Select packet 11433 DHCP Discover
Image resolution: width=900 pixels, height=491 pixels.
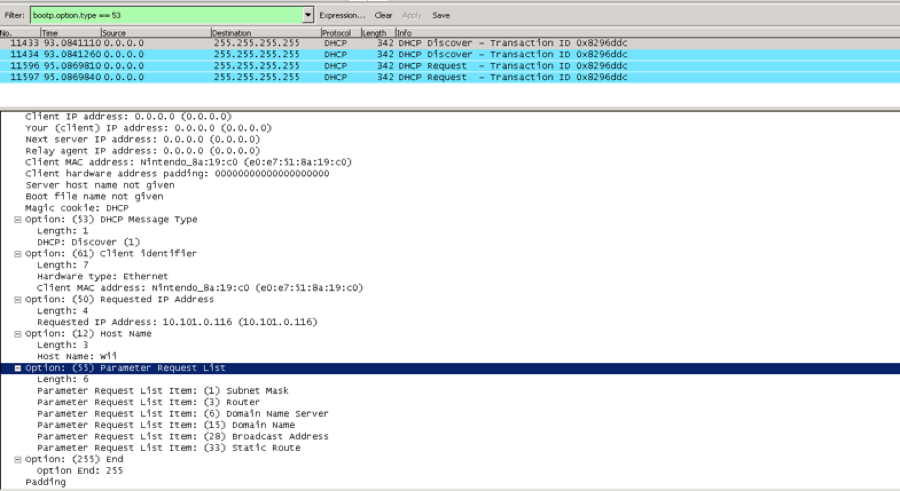[300, 44]
